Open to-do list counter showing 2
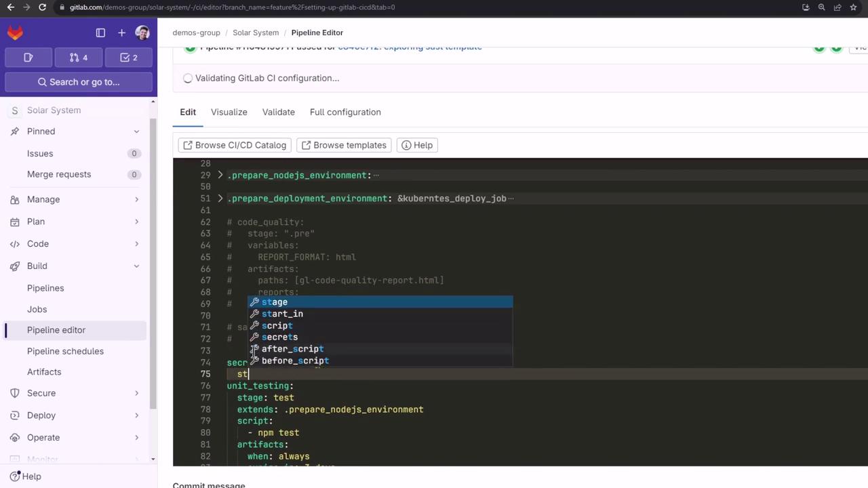 coord(128,58)
